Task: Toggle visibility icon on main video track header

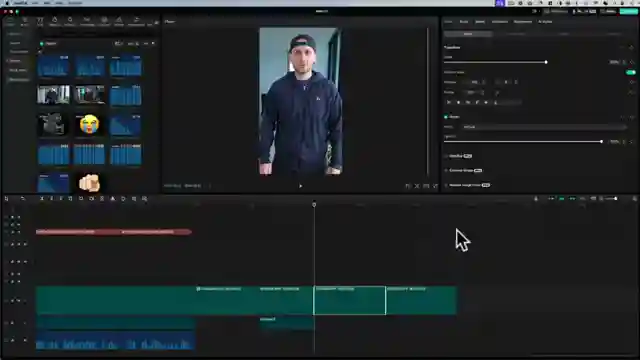Action: point(19,300)
